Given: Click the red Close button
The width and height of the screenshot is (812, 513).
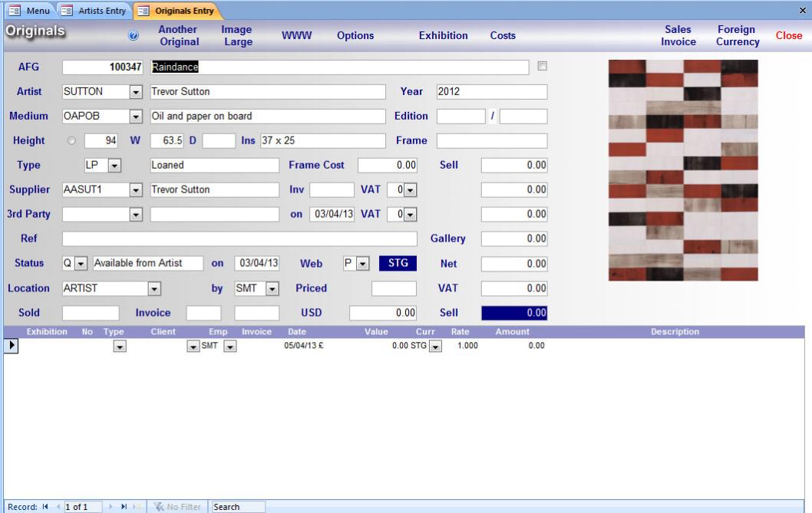Looking at the screenshot, I should pos(788,36).
